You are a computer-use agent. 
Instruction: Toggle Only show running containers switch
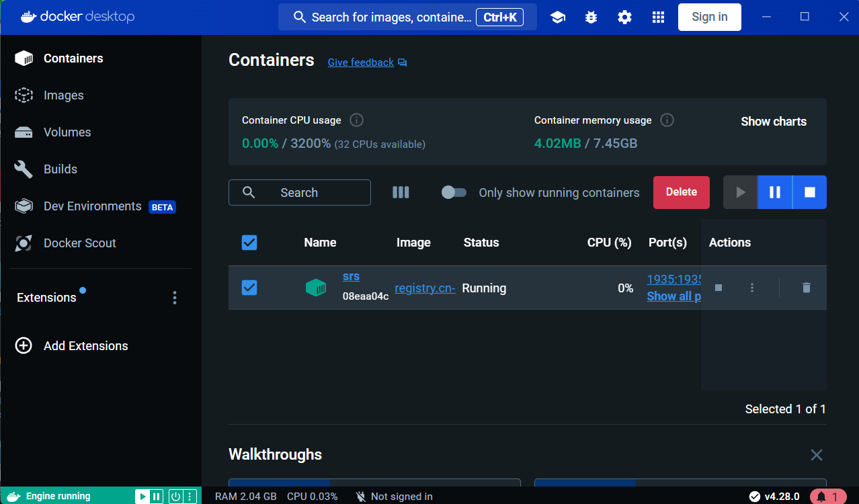click(x=454, y=193)
